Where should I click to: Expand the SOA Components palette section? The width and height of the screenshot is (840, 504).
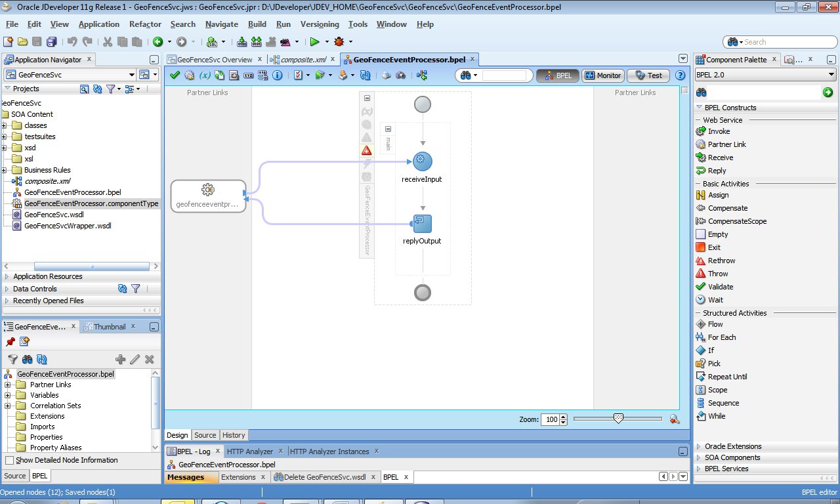pos(699,458)
